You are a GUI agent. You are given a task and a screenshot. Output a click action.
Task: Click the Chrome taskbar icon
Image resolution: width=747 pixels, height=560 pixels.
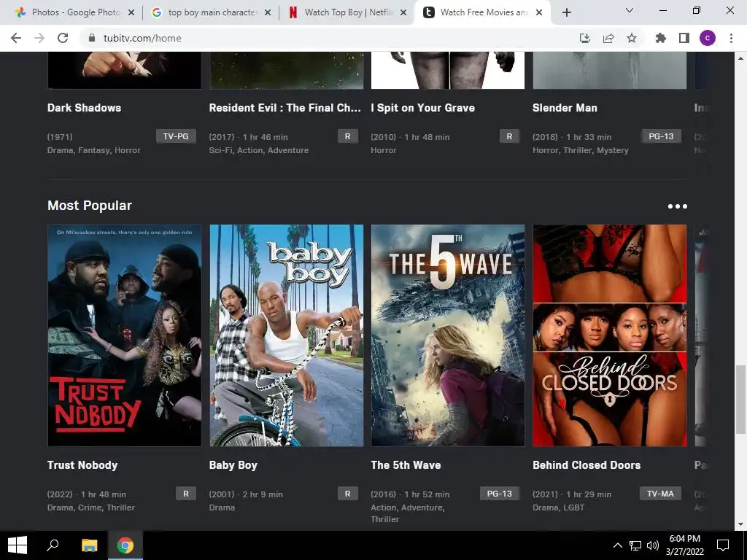point(125,545)
